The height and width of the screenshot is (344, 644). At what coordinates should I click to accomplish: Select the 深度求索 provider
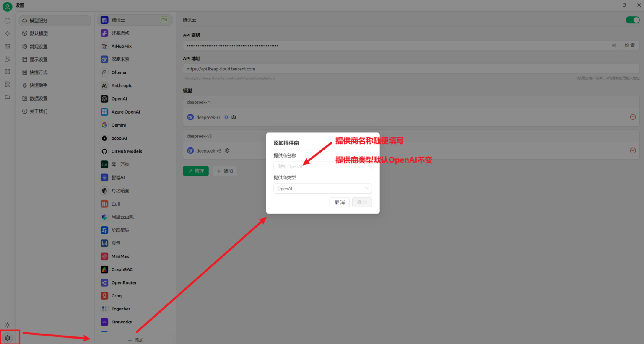135,59
